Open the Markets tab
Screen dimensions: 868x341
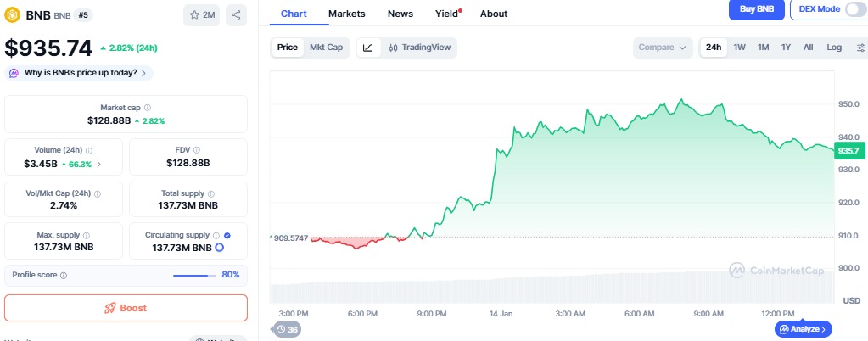point(346,14)
